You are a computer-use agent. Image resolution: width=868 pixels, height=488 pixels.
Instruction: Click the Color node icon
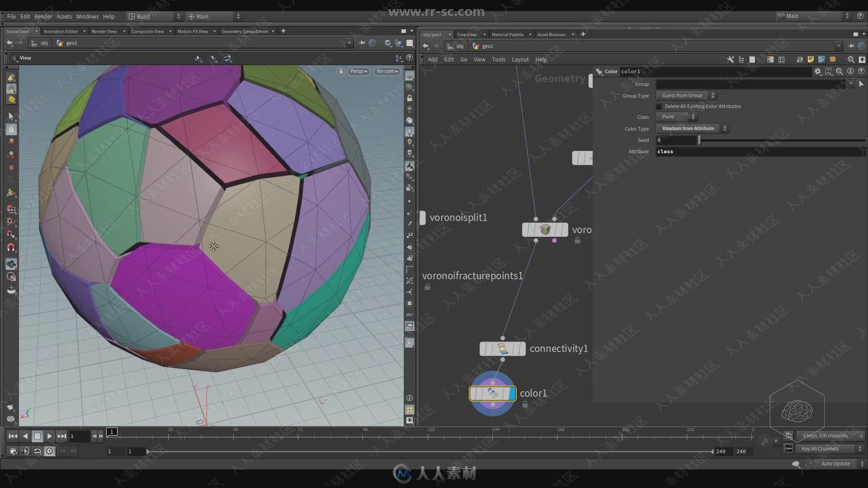pos(492,393)
